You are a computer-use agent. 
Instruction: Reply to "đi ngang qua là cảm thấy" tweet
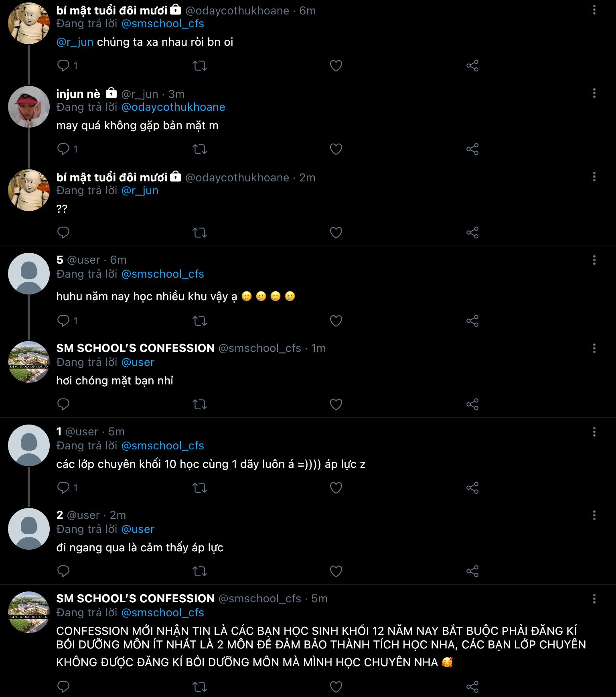point(63,571)
